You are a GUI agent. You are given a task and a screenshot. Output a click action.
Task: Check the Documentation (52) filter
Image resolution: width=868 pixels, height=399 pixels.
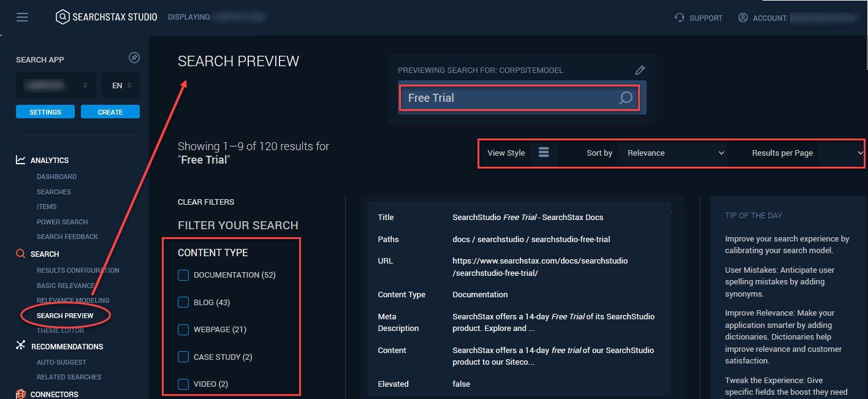(x=183, y=275)
